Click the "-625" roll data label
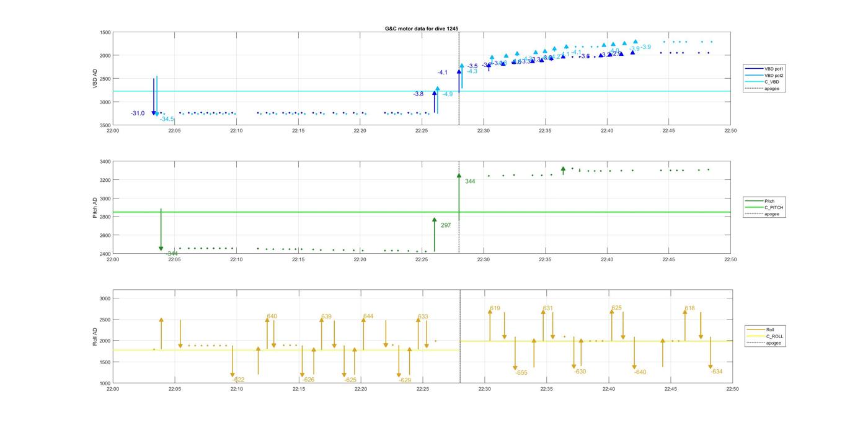Image resolution: width=868 pixels, height=430 pixels. 350,380
